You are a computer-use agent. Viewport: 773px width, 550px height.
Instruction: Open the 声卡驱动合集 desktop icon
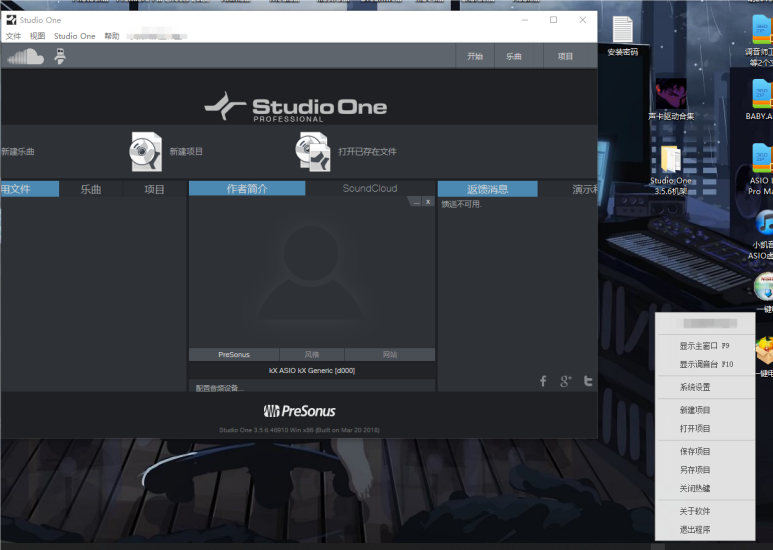click(x=671, y=99)
